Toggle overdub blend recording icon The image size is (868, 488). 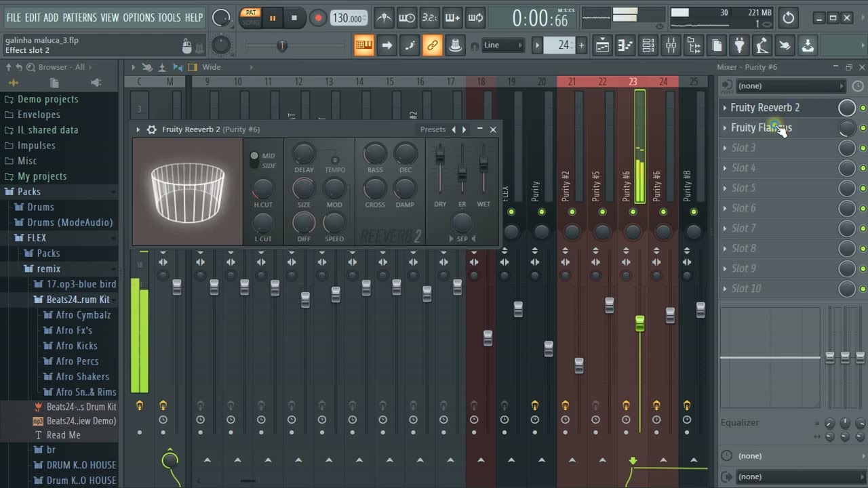(452, 18)
